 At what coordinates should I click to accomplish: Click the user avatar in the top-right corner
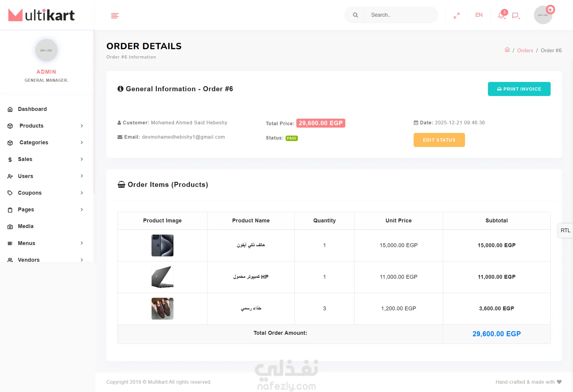pos(543,15)
